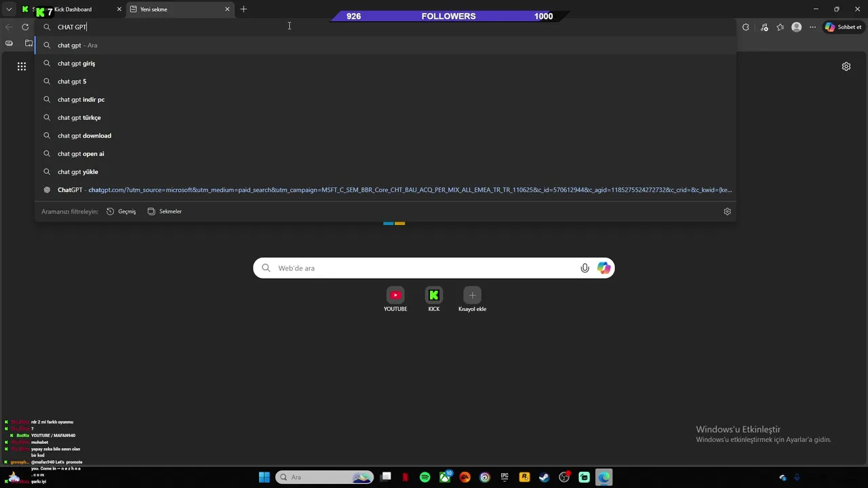
Task: Switch to the Yeni sekme tab
Action: pyautogui.click(x=180, y=9)
